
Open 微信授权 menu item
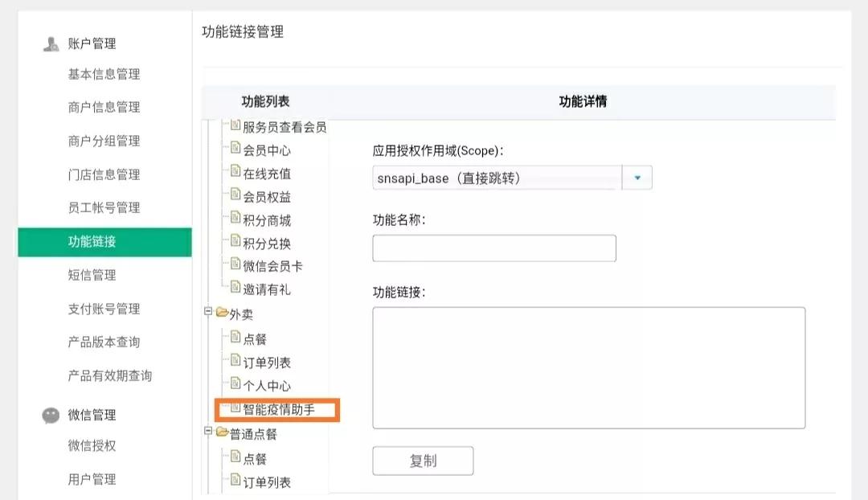[92, 445]
